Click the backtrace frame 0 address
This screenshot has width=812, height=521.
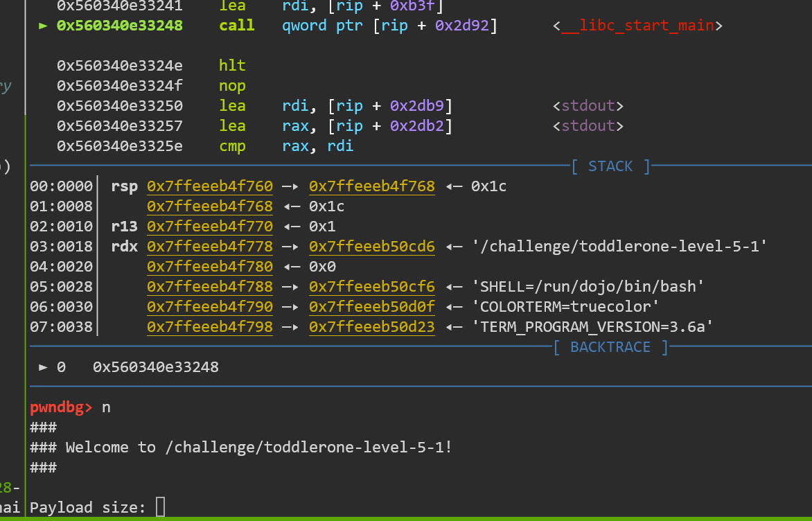(x=156, y=367)
